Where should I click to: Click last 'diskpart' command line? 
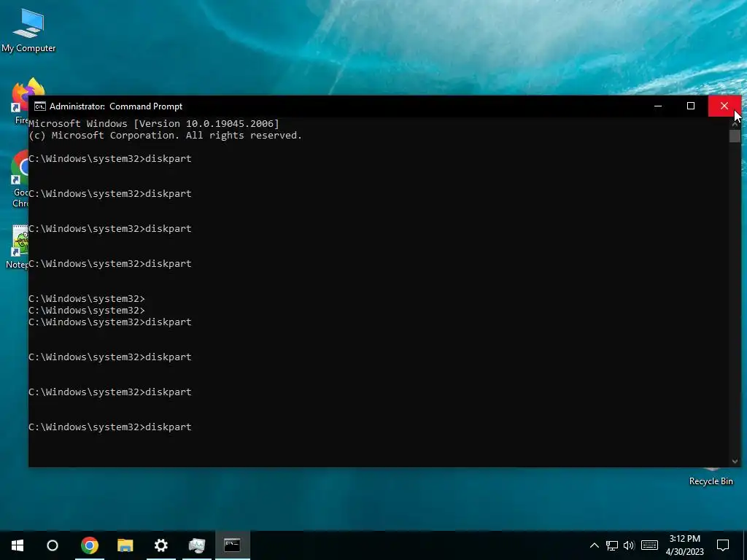tap(110, 427)
